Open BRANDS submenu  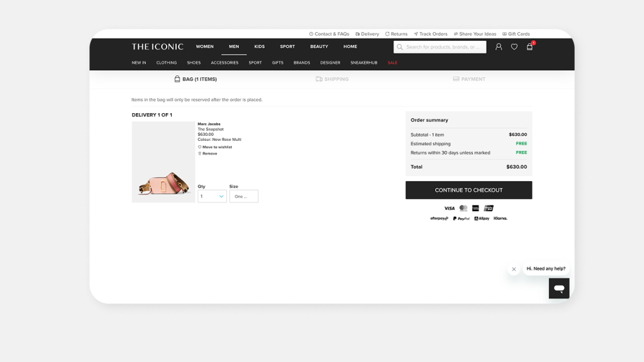point(301,63)
